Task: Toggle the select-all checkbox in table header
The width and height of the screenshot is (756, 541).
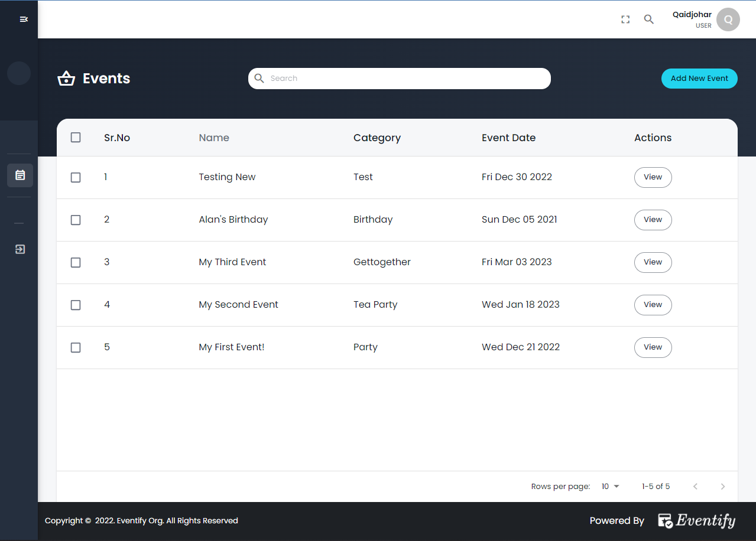Action: coord(75,137)
